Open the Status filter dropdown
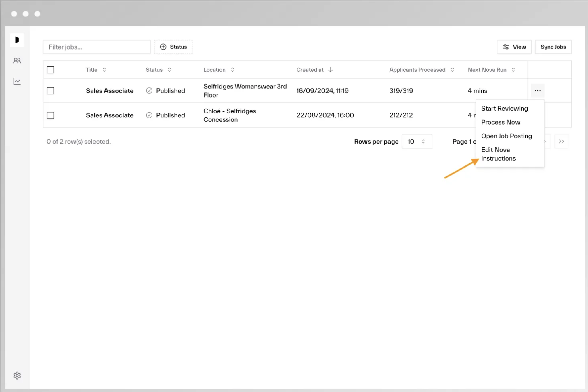Image resolution: width=588 pixels, height=392 pixels. pyautogui.click(x=173, y=47)
